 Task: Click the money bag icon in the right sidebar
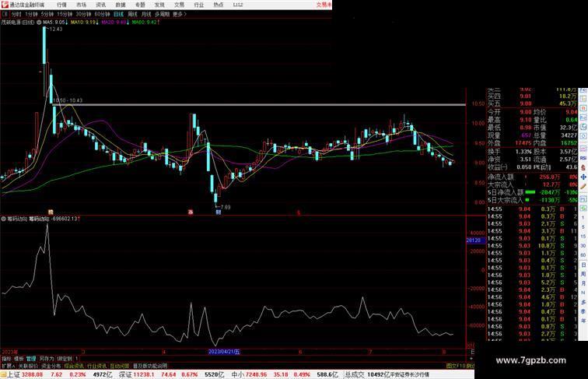(583, 167)
